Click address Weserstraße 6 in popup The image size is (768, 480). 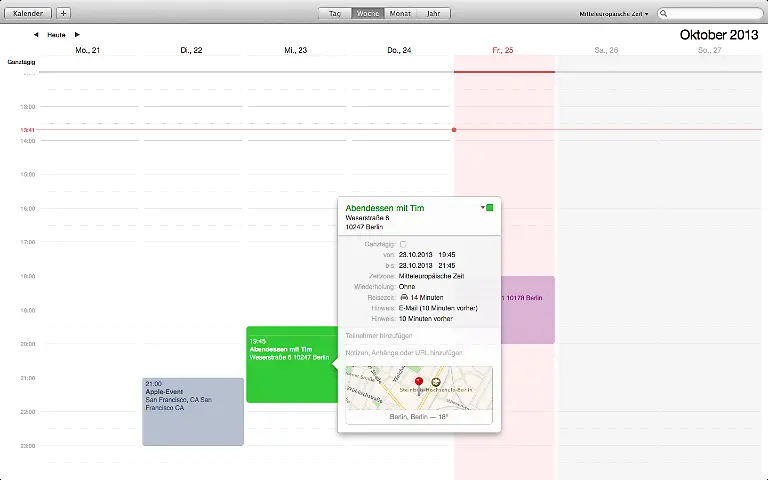click(x=367, y=218)
